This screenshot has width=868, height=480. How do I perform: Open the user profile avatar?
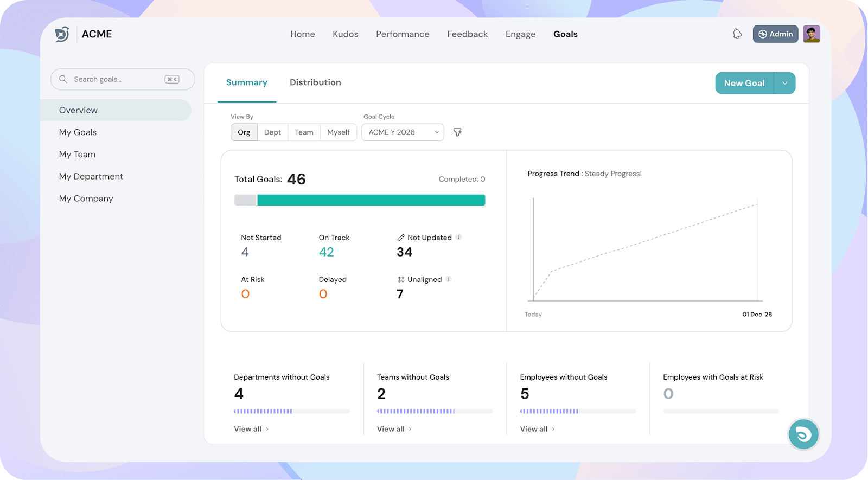pos(811,34)
